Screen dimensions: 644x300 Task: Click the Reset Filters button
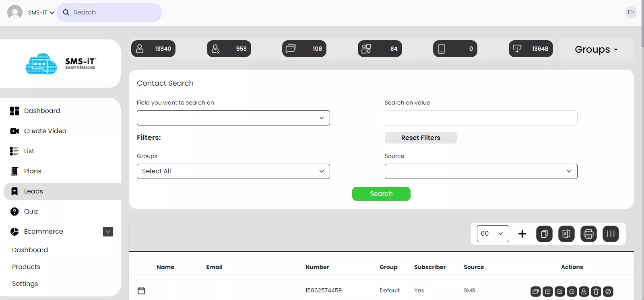point(420,138)
